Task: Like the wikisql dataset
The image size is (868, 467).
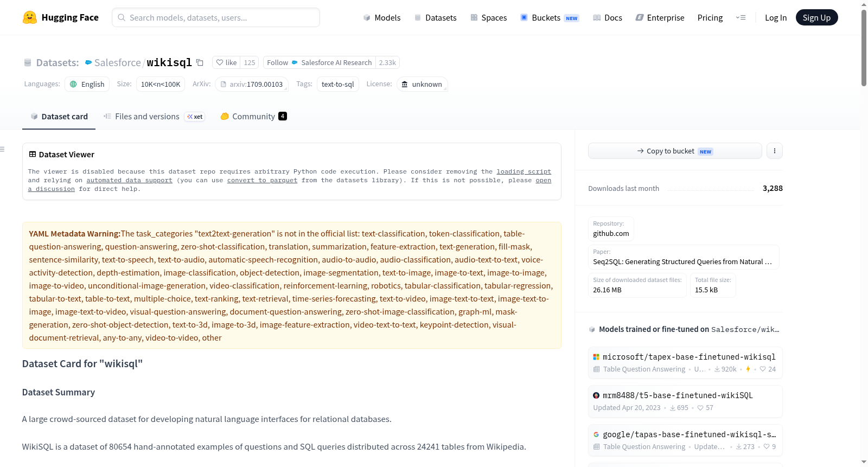Action: 226,62
